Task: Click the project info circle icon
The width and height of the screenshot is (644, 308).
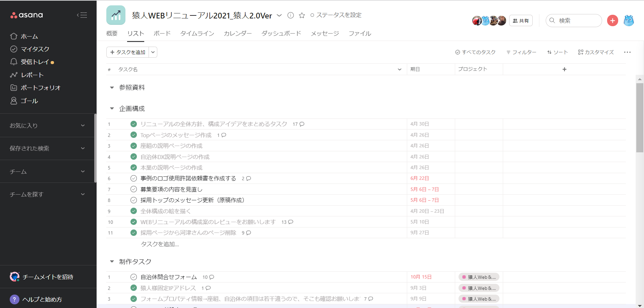Action: tap(291, 15)
